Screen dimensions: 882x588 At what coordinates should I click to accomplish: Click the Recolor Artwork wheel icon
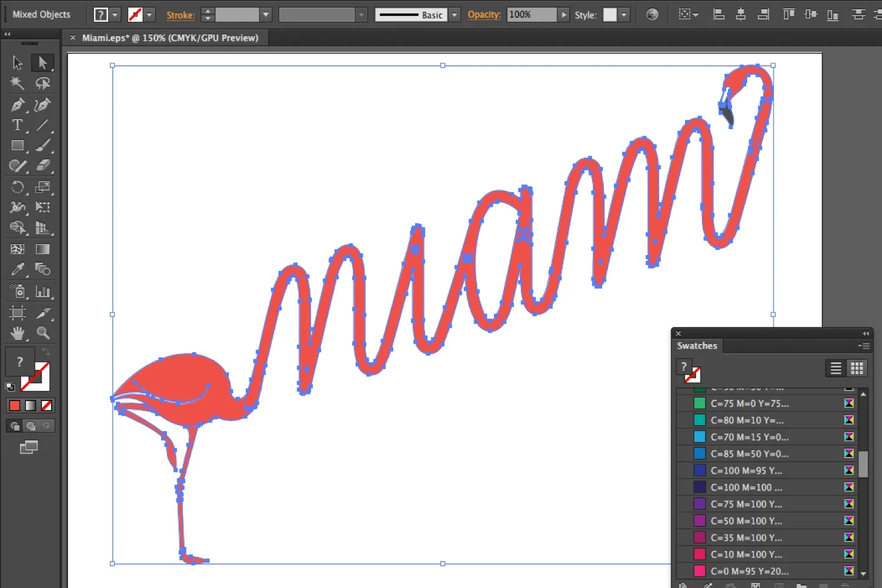[x=652, y=15]
